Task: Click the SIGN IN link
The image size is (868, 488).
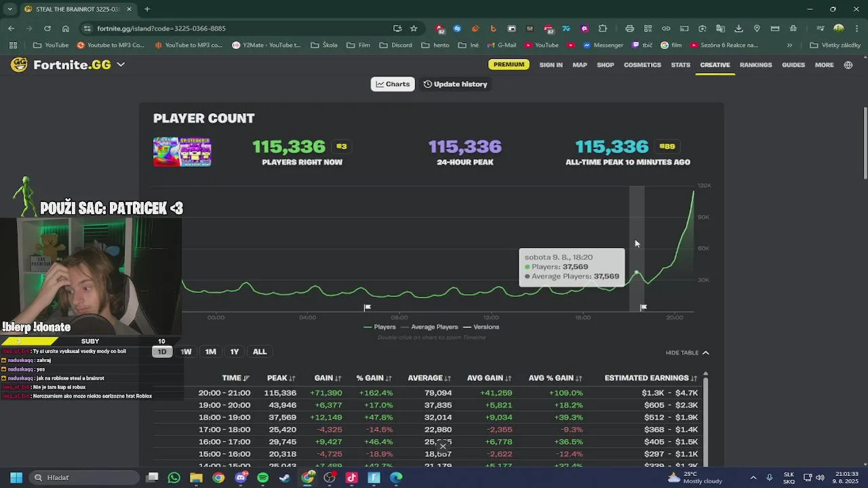Action: [x=551, y=65]
